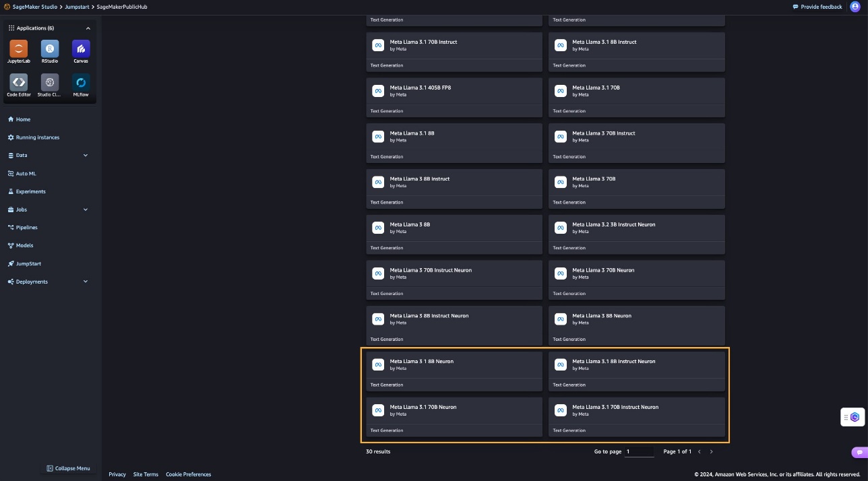The height and width of the screenshot is (481, 868).
Task: Click Jumpstart in the breadcrumb
Action: pos(77,7)
